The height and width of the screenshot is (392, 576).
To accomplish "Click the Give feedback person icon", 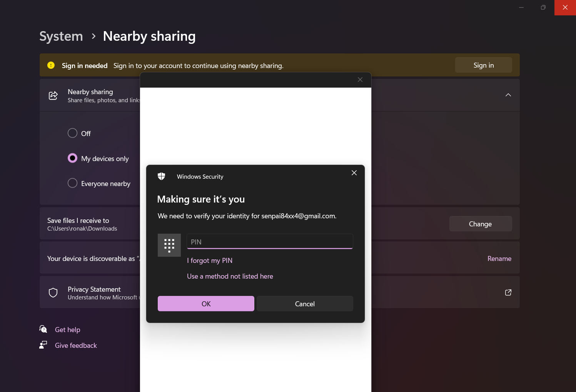I will (x=43, y=345).
